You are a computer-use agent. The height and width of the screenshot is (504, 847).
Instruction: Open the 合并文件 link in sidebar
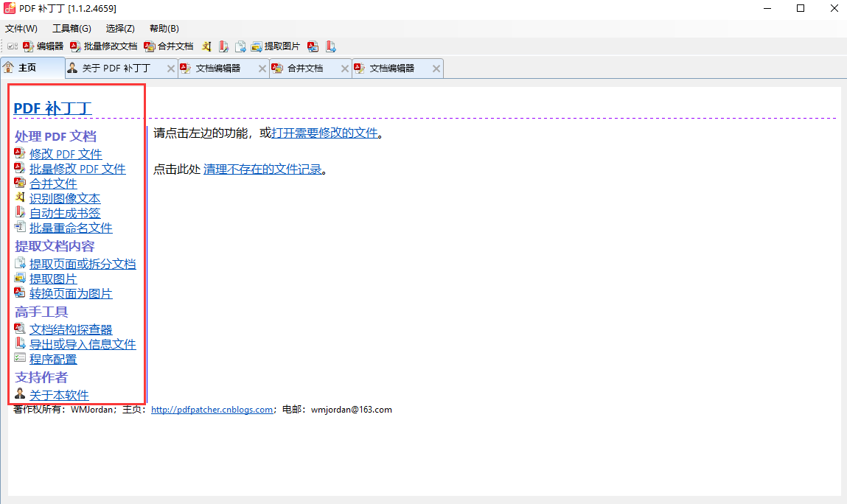(x=53, y=183)
